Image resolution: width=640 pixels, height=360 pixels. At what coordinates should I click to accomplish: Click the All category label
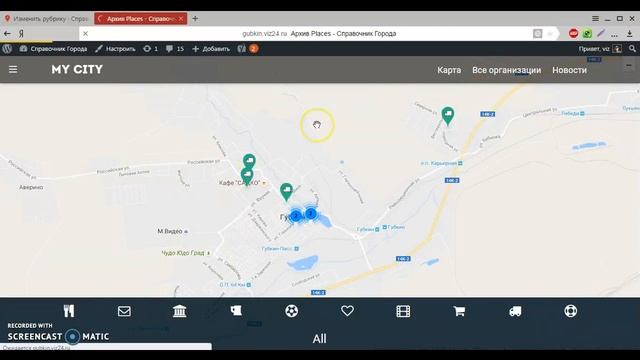320,338
